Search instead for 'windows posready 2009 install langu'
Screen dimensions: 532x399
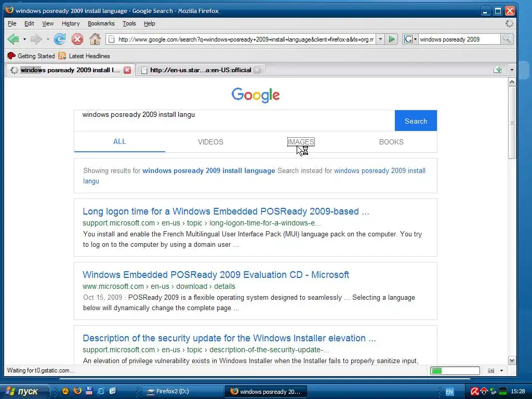(x=254, y=176)
